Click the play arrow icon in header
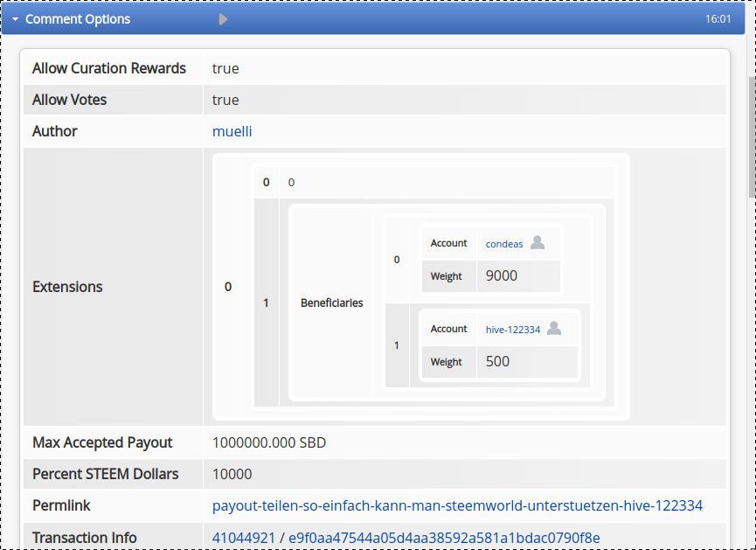This screenshot has width=756, height=550. 224,19
